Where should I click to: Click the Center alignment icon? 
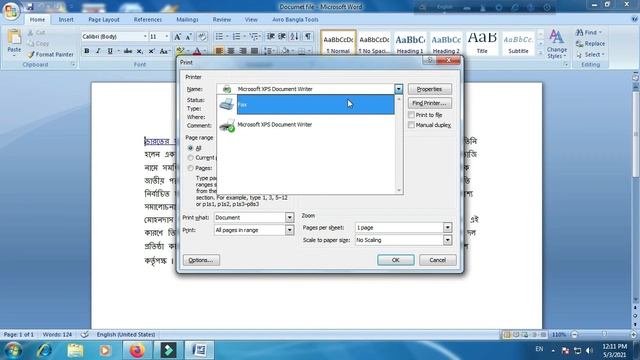point(231,51)
